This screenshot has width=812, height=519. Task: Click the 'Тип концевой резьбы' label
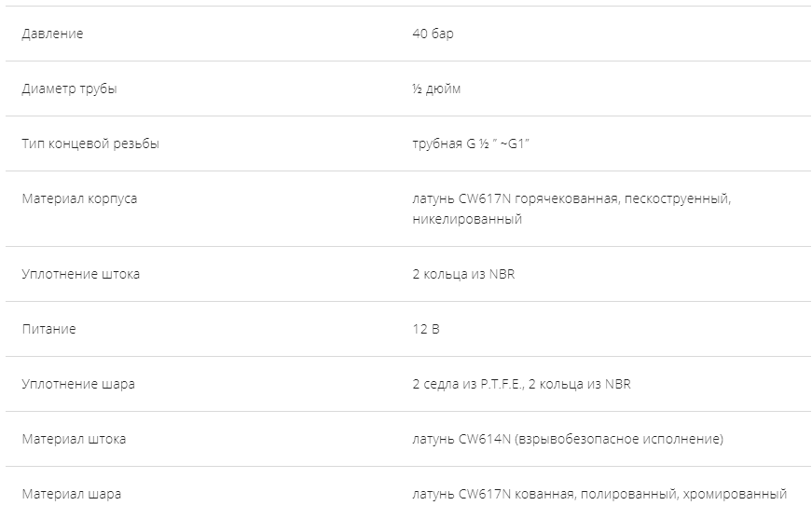90,143
